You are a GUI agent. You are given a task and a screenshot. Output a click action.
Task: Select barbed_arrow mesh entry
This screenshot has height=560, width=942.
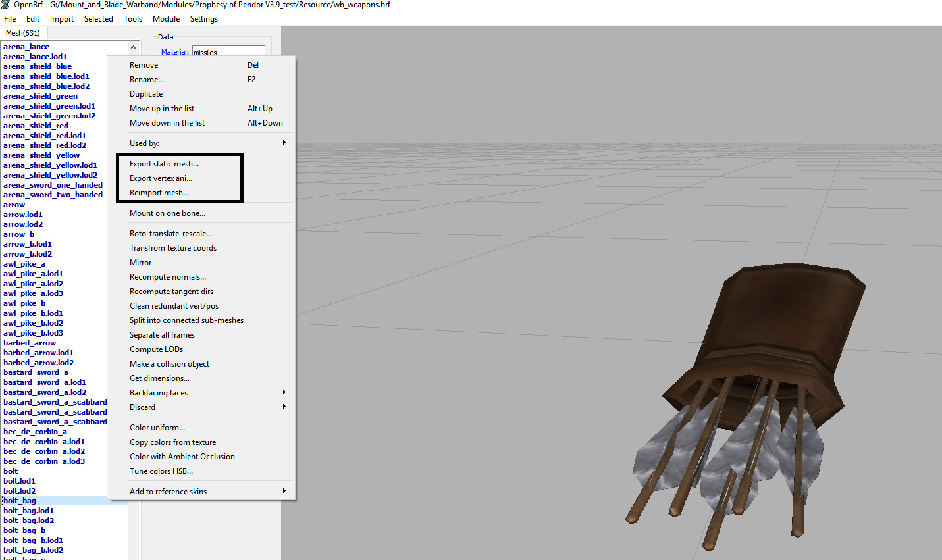click(x=30, y=343)
